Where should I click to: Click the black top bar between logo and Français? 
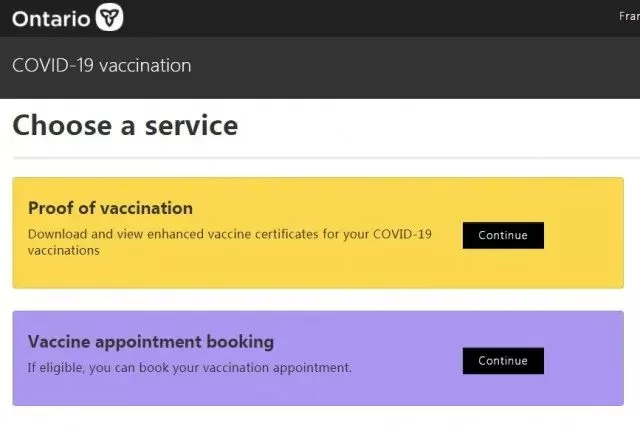coord(367,18)
